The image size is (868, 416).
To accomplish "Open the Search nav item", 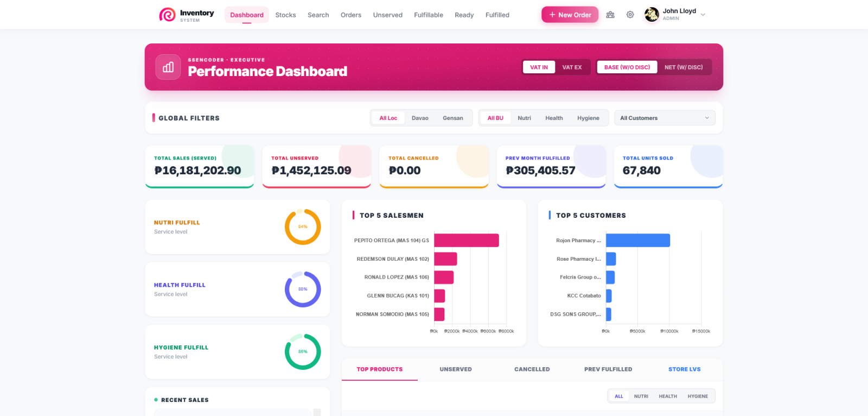I will tap(318, 15).
